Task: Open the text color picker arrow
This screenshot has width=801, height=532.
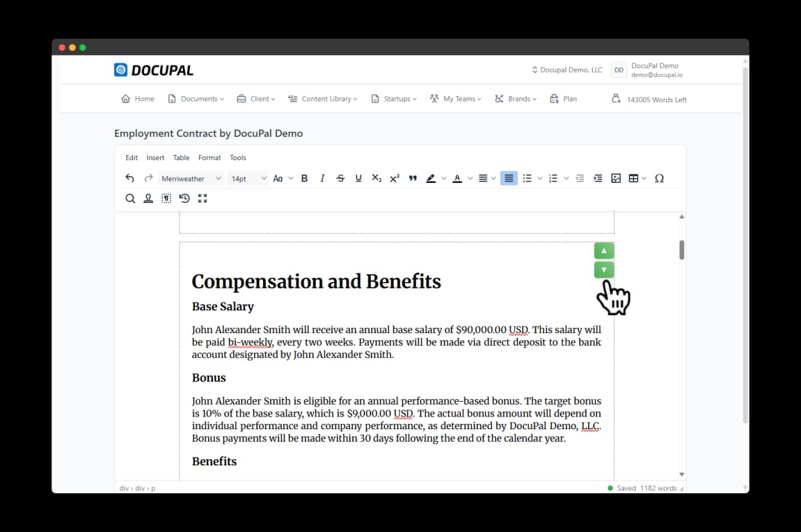Action: pyautogui.click(x=470, y=178)
